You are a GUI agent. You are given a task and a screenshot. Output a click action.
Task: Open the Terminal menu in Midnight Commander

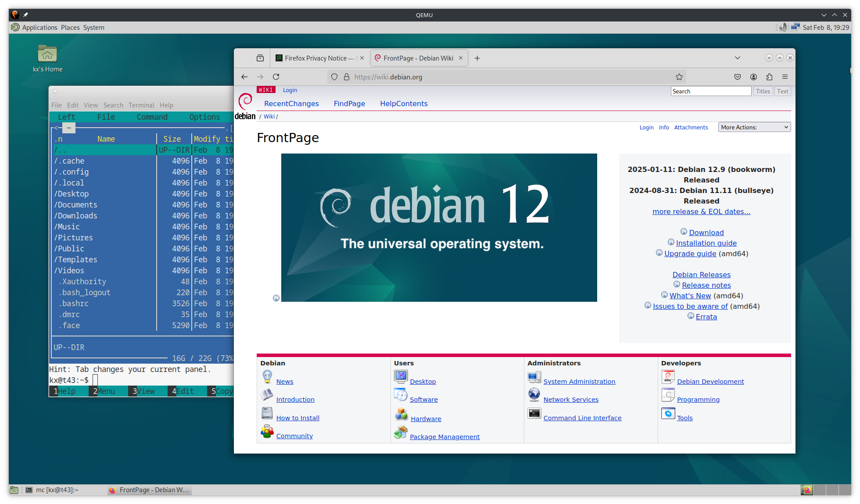(141, 105)
